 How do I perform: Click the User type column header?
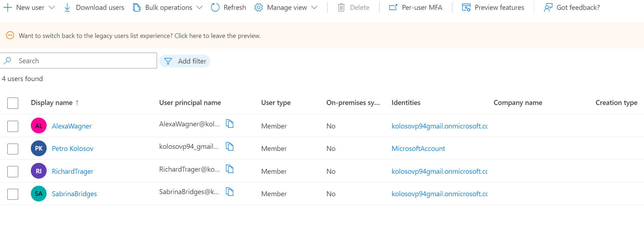pos(276,102)
